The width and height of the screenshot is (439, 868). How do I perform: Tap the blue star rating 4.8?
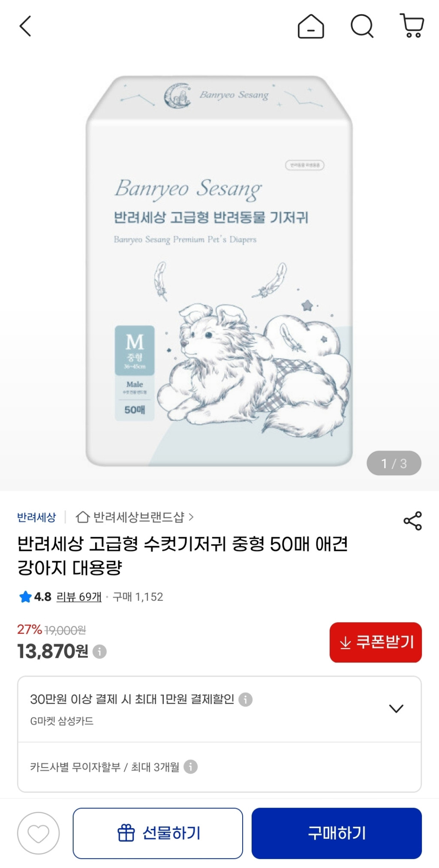35,597
